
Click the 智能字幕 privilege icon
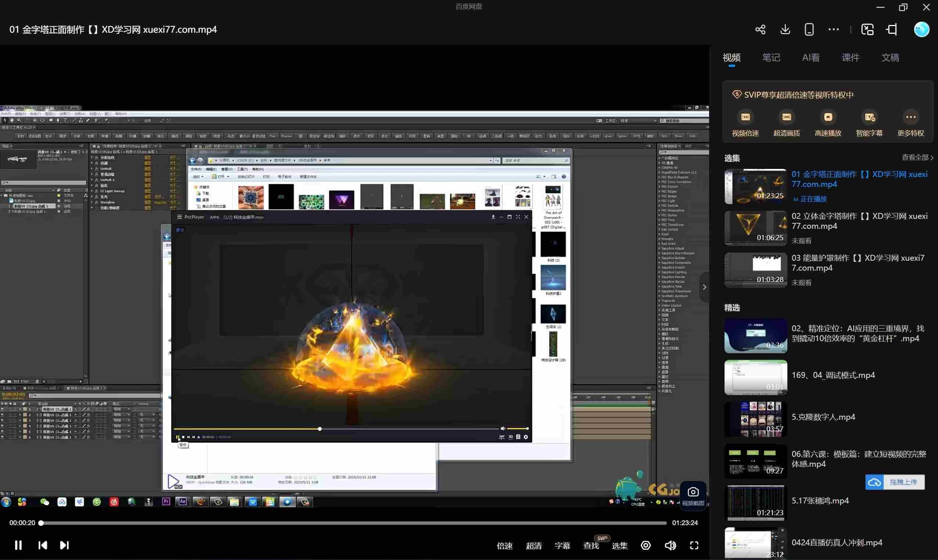(869, 118)
